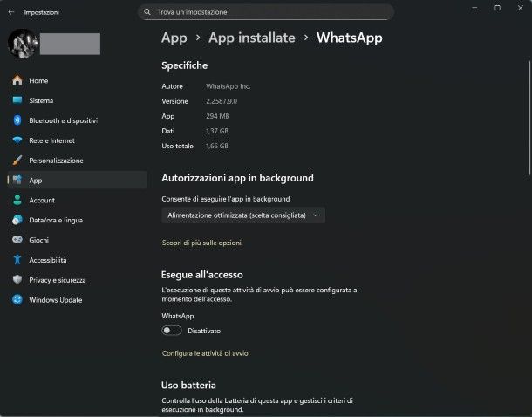Open Home settings page
The image size is (532, 417).
(78, 80)
